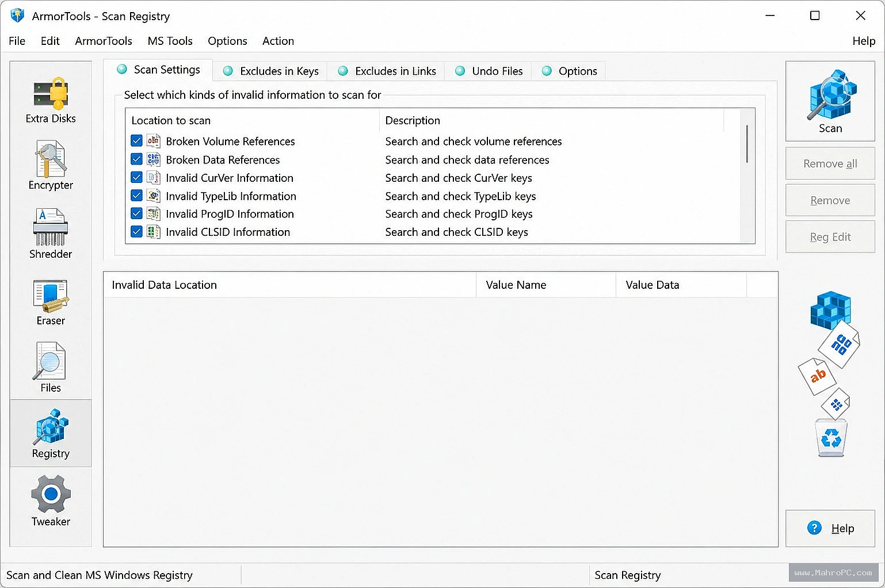Open the Help menu in the menu bar
Image resolution: width=885 pixels, height=588 pixels.
864,41
